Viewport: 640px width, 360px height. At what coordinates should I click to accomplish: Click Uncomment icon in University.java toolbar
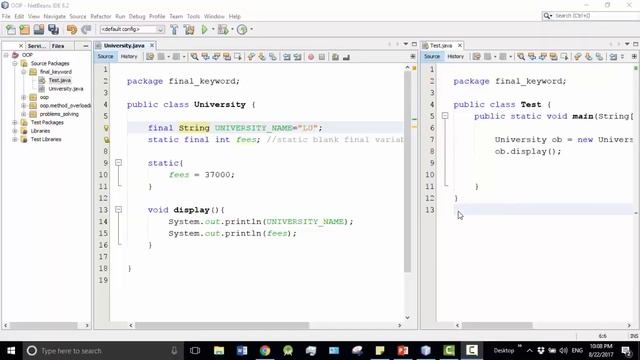(x=346, y=57)
